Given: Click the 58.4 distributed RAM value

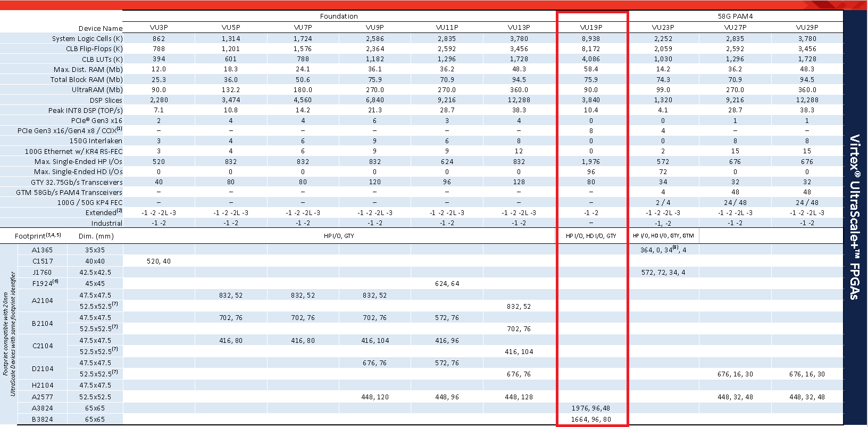Looking at the screenshot, I should [x=591, y=69].
